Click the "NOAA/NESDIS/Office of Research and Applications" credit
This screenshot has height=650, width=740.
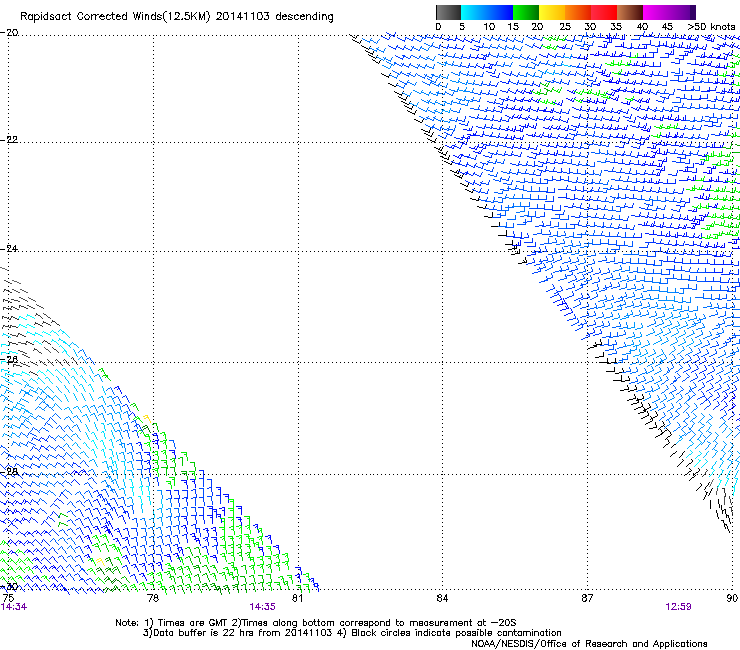tap(589, 644)
